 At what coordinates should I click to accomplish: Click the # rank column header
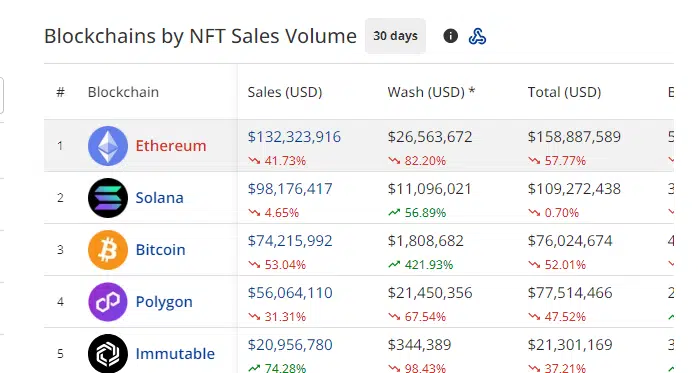61,92
